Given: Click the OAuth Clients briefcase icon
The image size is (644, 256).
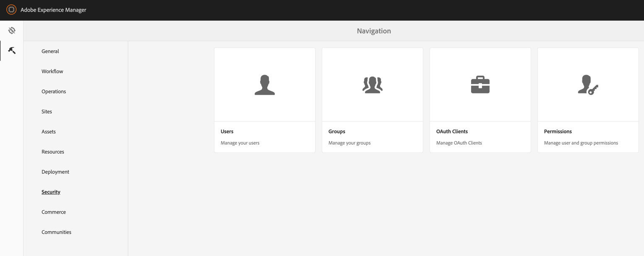Looking at the screenshot, I should coord(480,85).
